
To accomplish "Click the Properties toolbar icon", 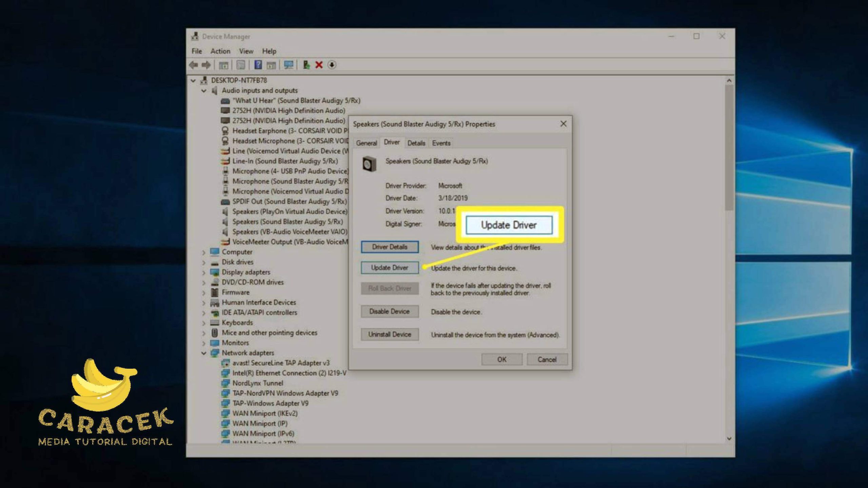I will point(241,65).
